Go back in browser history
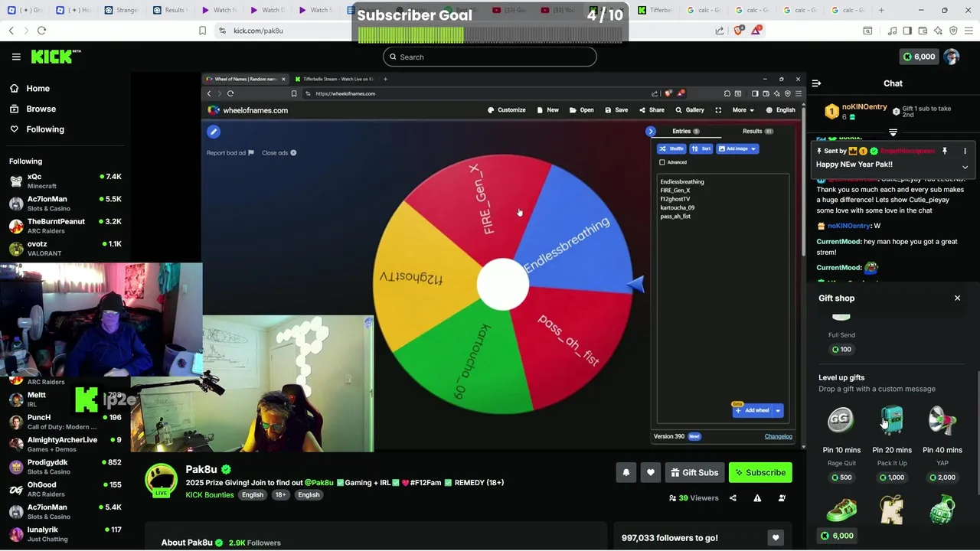This screenshot has width=980, height=551. coord(11,31)
